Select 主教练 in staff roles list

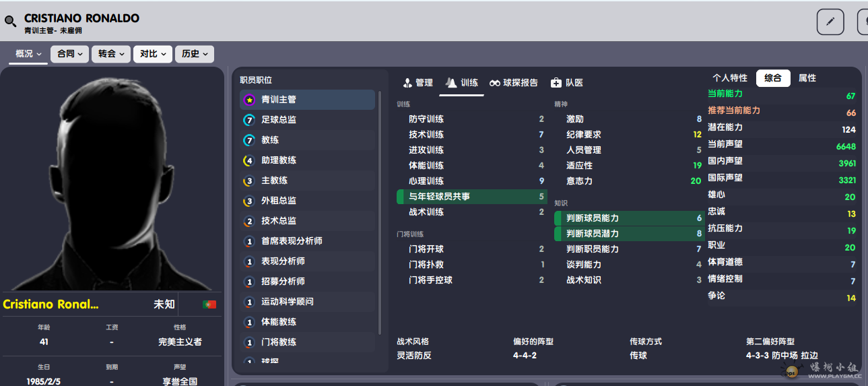[274, 181]
